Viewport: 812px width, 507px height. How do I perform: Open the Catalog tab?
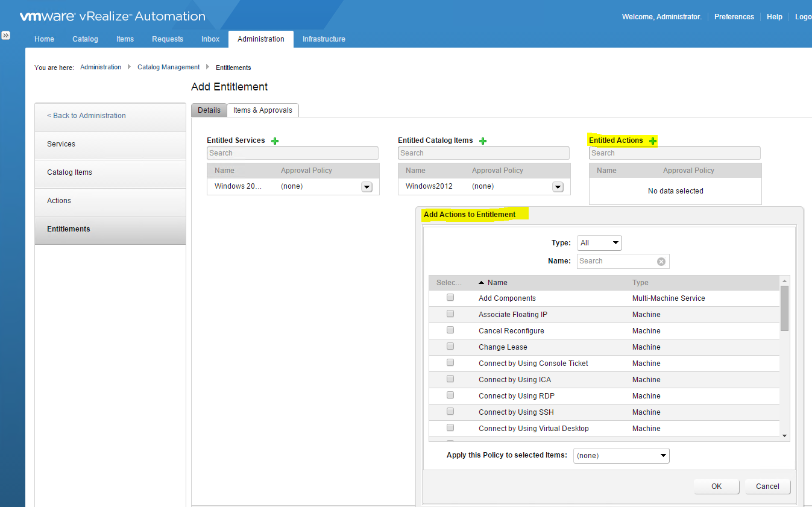pos(85,39)
